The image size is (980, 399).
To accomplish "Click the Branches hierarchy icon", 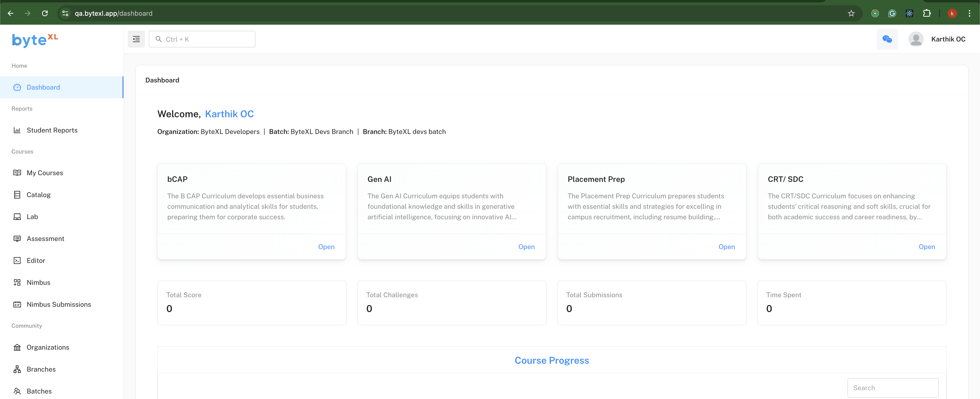I will (x=17, y=369).
